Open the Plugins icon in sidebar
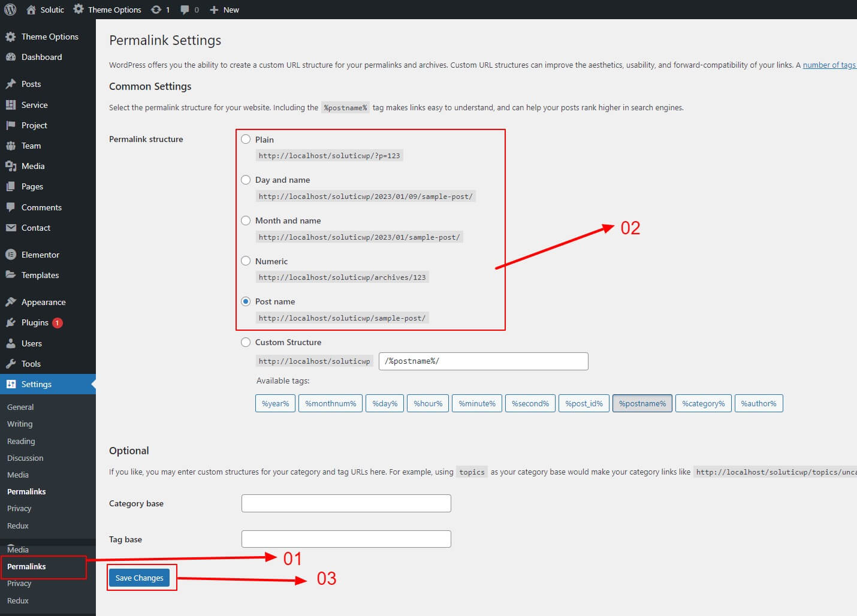 coord(11,322)
